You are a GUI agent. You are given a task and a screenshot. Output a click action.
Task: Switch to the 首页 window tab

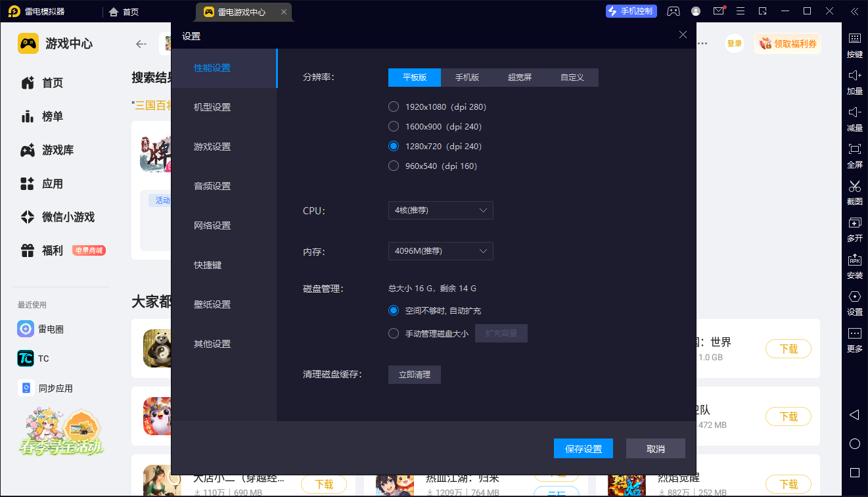[x=124, y=12]
